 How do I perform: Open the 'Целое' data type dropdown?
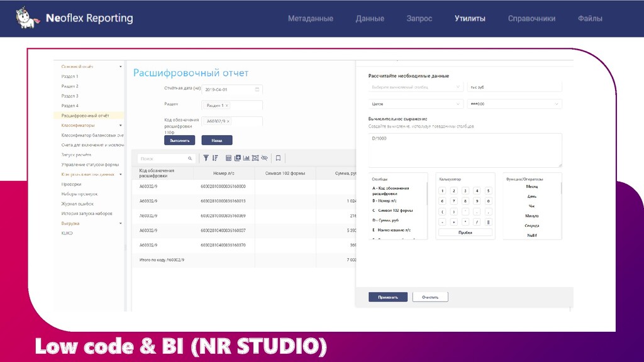(x=416, y=104)
